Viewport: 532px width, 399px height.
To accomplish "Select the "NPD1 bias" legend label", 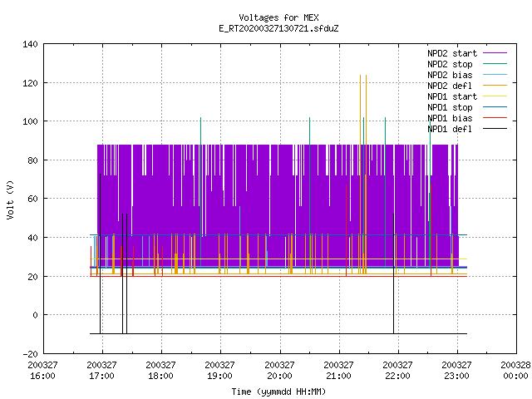I will pyautogui.click(x=450, y=118).
